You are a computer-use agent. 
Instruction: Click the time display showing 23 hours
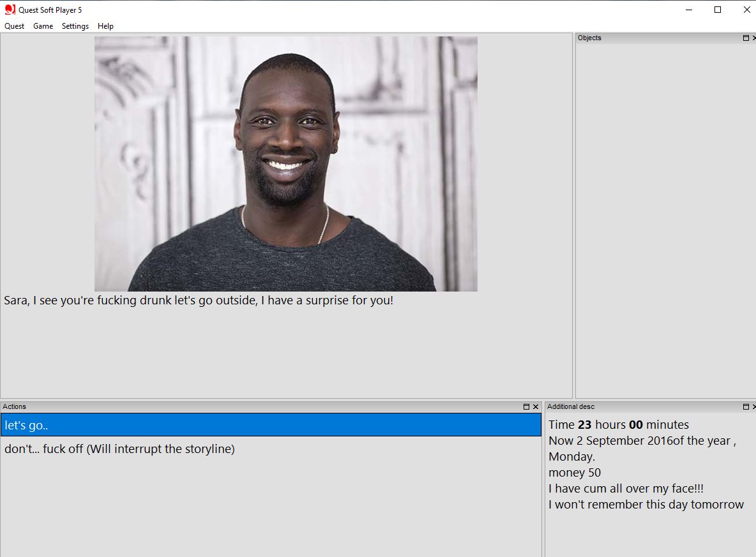[x=618, y=424]
